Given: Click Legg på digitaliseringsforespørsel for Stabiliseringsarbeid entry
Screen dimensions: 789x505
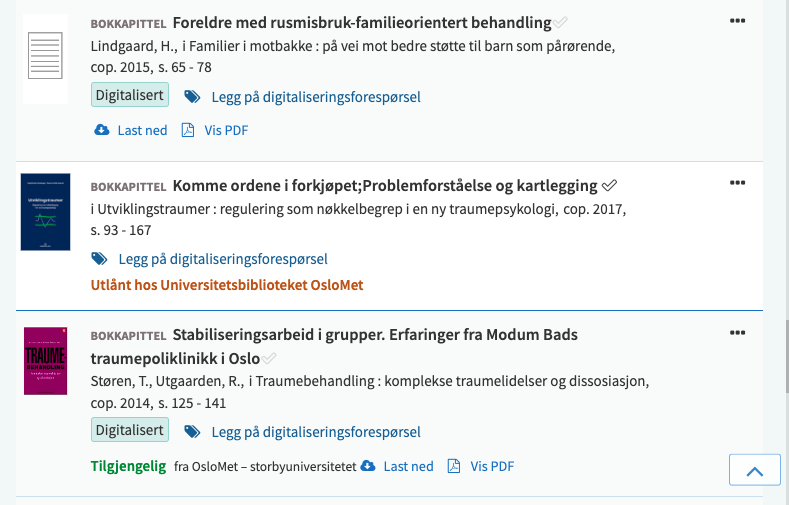Looking at the screenshot, I should click(x=316, y=432).
